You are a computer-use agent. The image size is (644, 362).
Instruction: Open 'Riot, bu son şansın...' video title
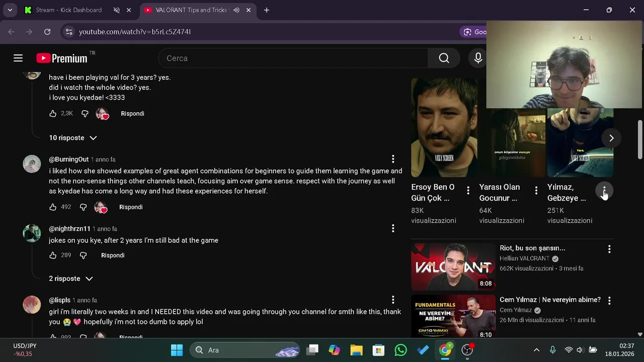point(532,248)
